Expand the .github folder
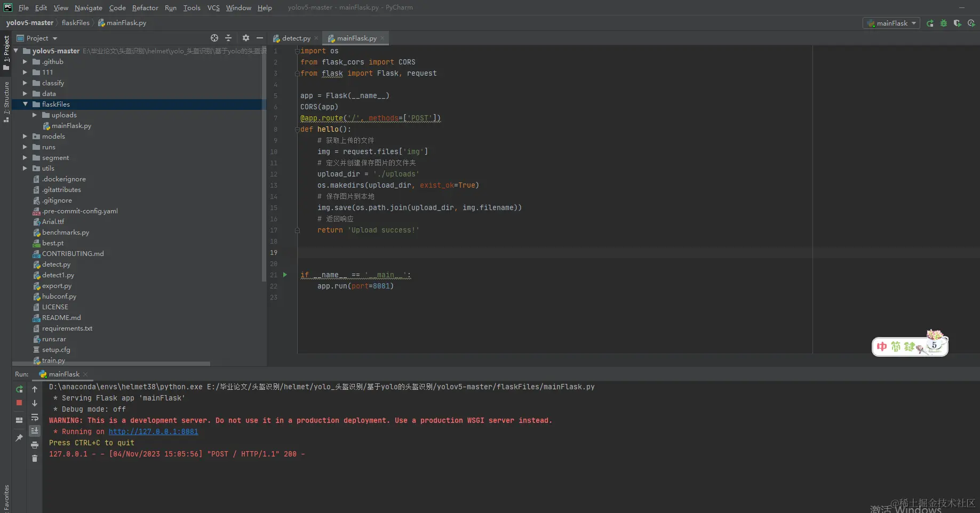The height and width of the screenshot is (513, 980). pos(25,62)
